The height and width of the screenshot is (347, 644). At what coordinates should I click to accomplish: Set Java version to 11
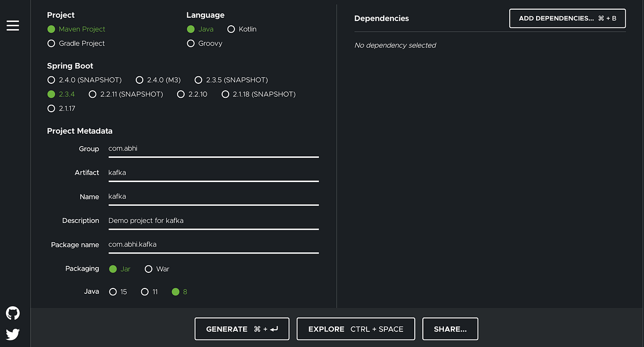tap(145, 292)
